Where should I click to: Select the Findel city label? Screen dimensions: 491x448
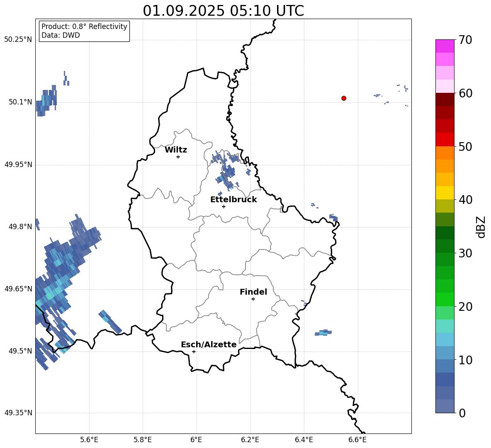pos(253,292)
